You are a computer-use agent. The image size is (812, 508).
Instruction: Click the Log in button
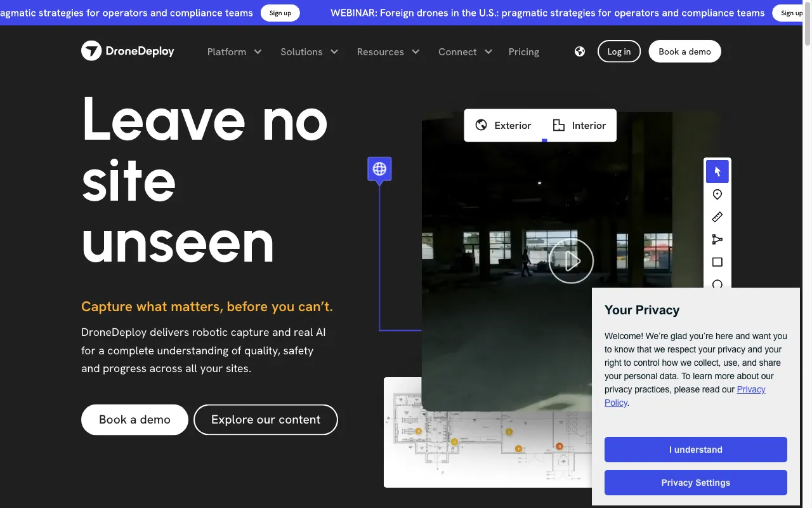[619, 51]
